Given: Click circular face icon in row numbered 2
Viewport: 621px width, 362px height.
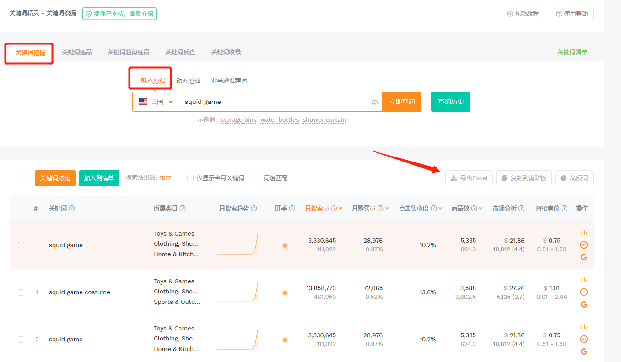Looking at the screenshot, I should point(584,339).
